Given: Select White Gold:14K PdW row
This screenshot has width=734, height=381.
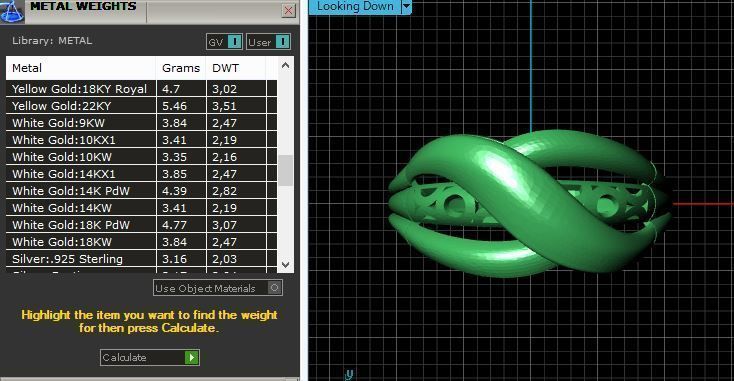Looking at the screenshot, I should (141, 191).
